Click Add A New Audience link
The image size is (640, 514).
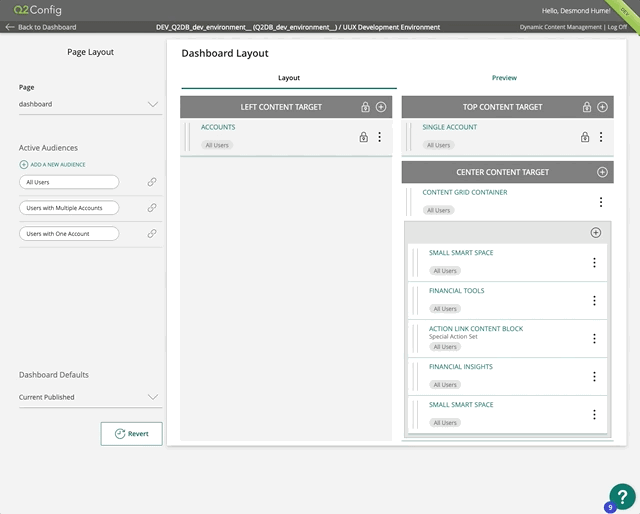pos(58,165)
